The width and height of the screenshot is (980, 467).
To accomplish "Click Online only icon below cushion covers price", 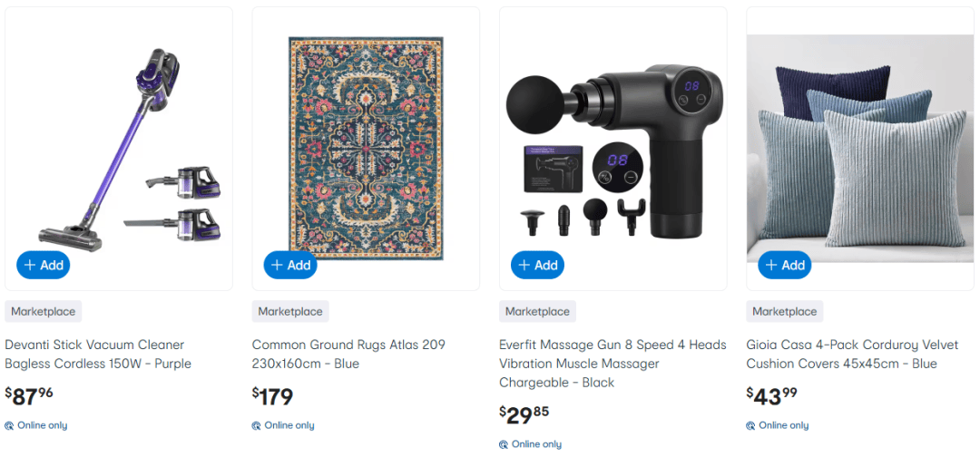I will point(751,425).
